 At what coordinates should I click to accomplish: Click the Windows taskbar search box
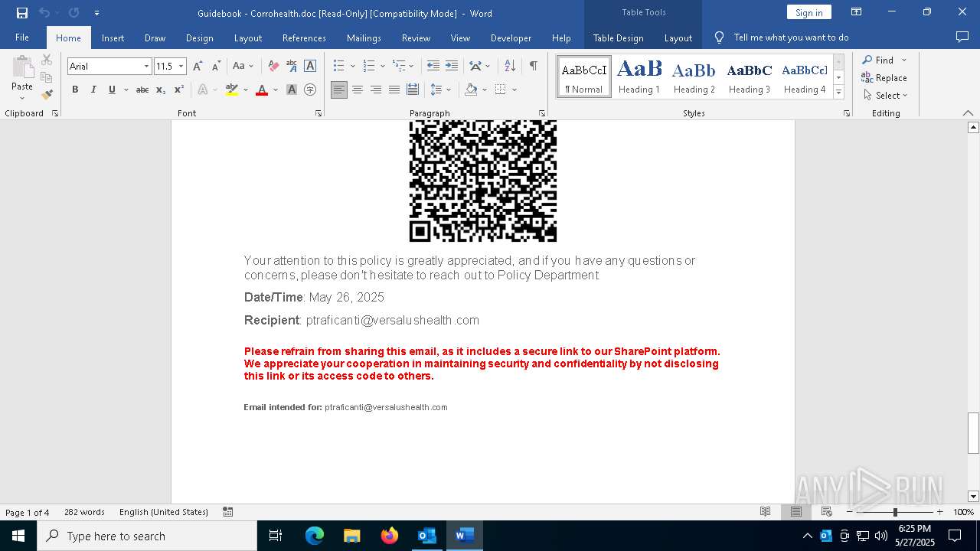click(147, 536)
